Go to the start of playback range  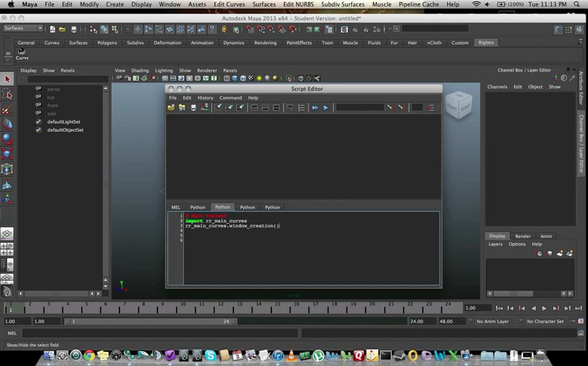499,308
